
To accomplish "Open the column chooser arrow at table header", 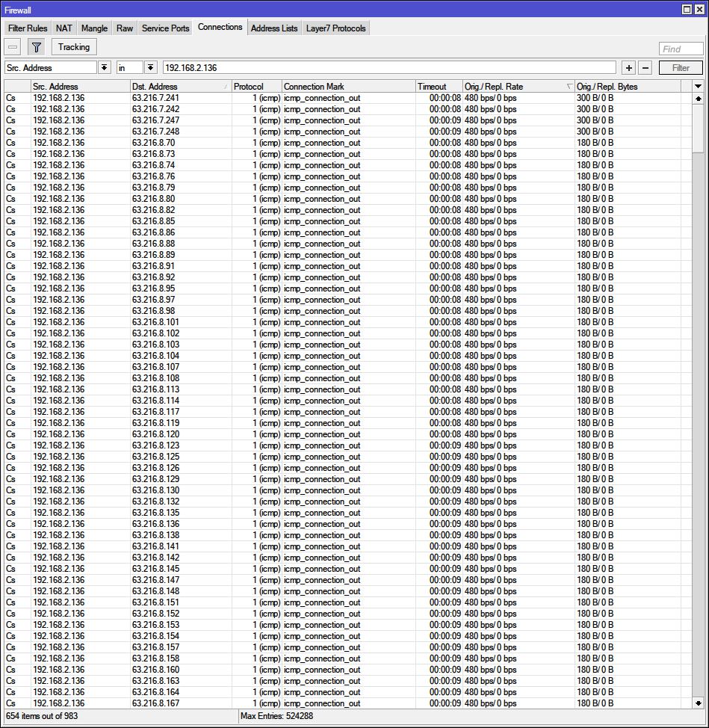I will 698,87.
